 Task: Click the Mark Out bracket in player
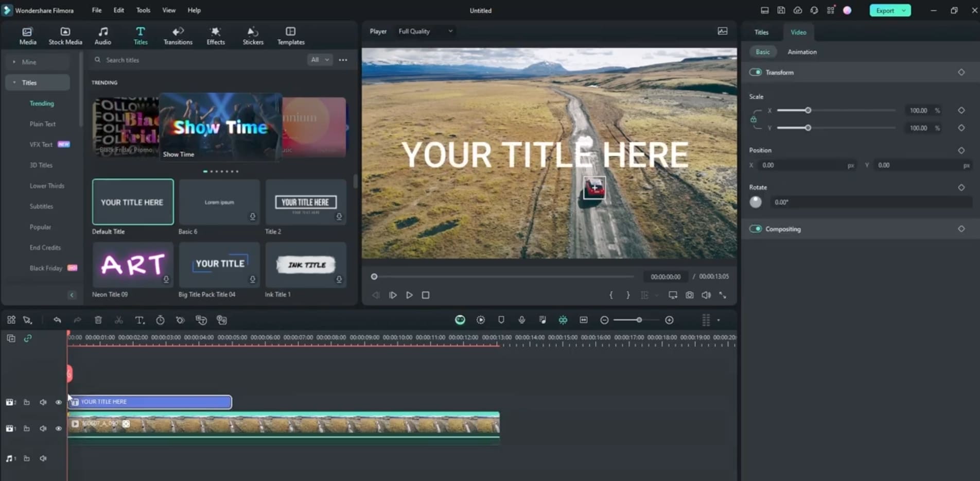(627, 295)
